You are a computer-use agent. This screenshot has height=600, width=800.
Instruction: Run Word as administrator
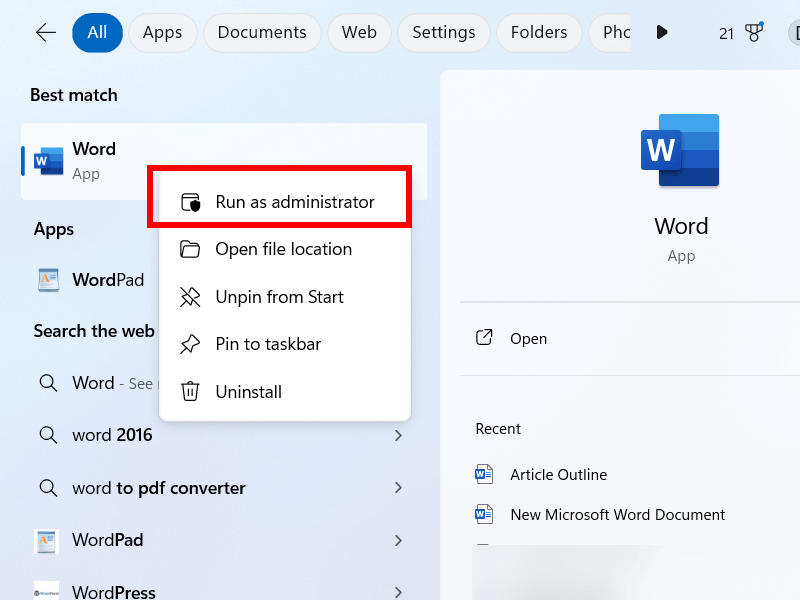295,199
